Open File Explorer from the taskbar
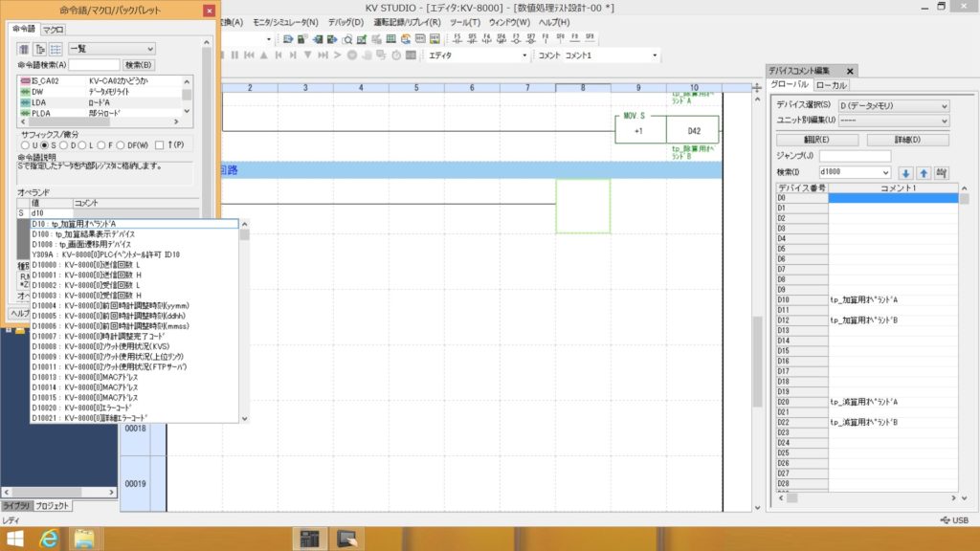Viewport: 980px width, 551px height. coord(83,539)
